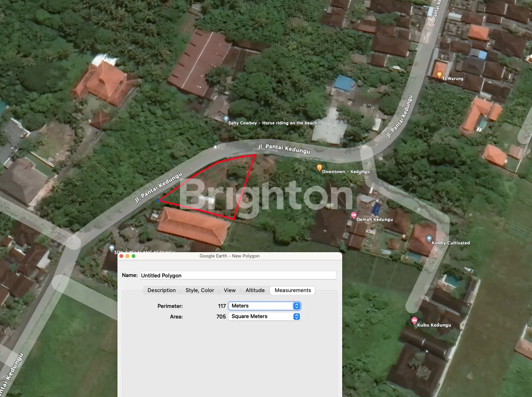532x397 pixels.
Task: Open the Style, Color tab
Action: (x=200, y=290)
